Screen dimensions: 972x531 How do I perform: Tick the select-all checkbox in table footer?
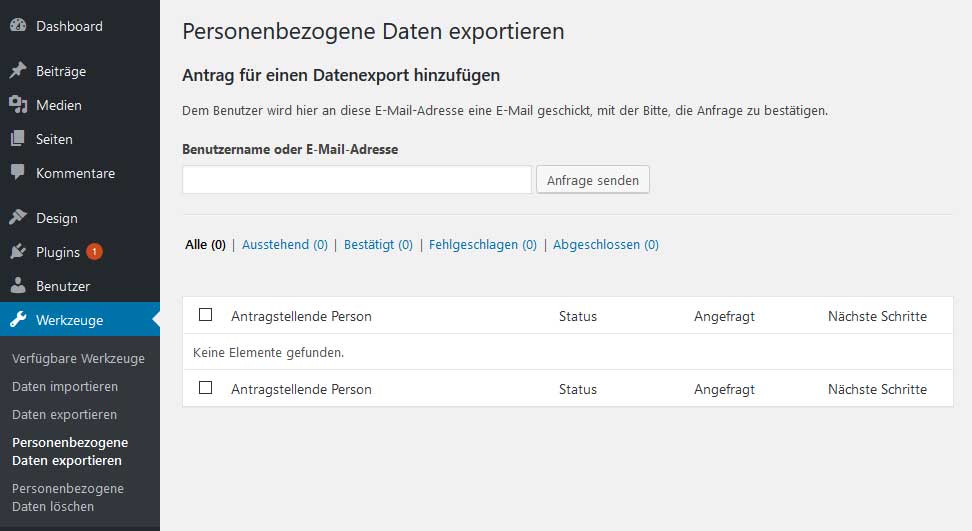pyautogui.click(x=206, y=388)
